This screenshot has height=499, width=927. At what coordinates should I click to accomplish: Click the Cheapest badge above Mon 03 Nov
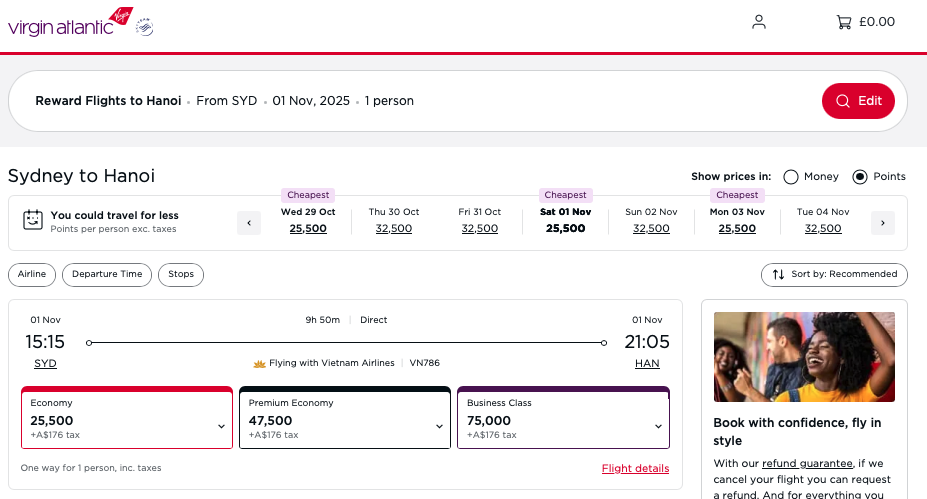tap(737, 195)
